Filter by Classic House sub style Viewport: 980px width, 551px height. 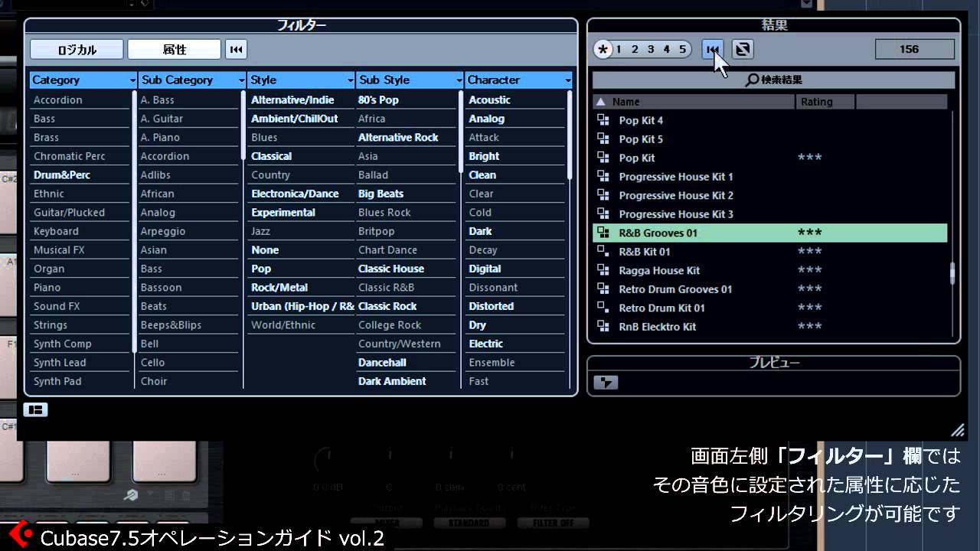(391, 269)
